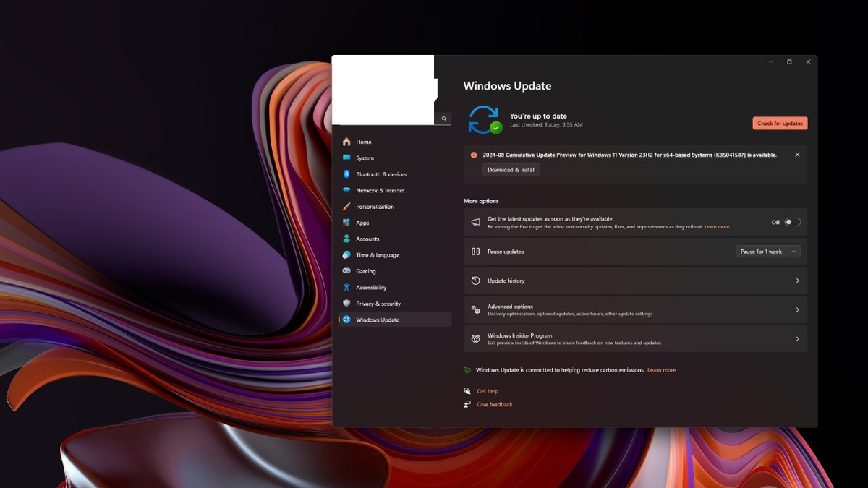Click the Update history clock icon
The height and width of the screenshot is (488, 868).
(475, 281)
